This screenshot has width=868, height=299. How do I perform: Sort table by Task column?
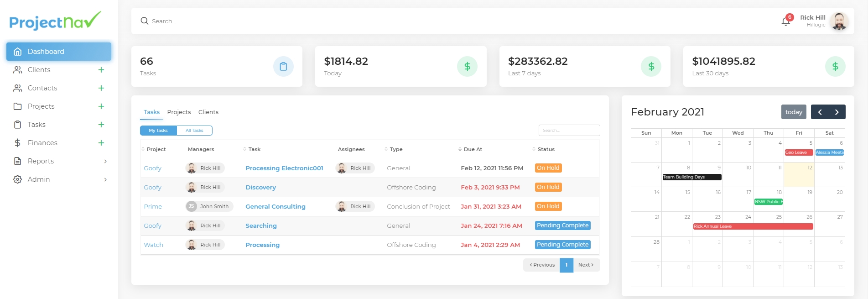252,149
